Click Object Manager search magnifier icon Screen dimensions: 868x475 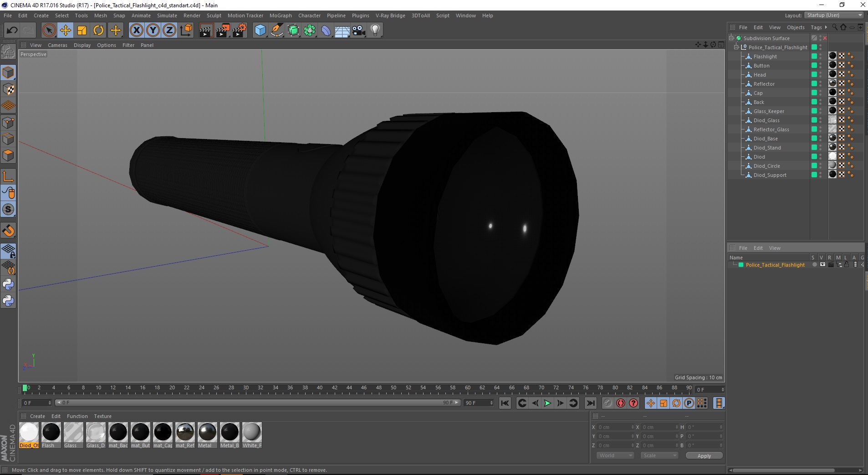(x=835, y=27)
